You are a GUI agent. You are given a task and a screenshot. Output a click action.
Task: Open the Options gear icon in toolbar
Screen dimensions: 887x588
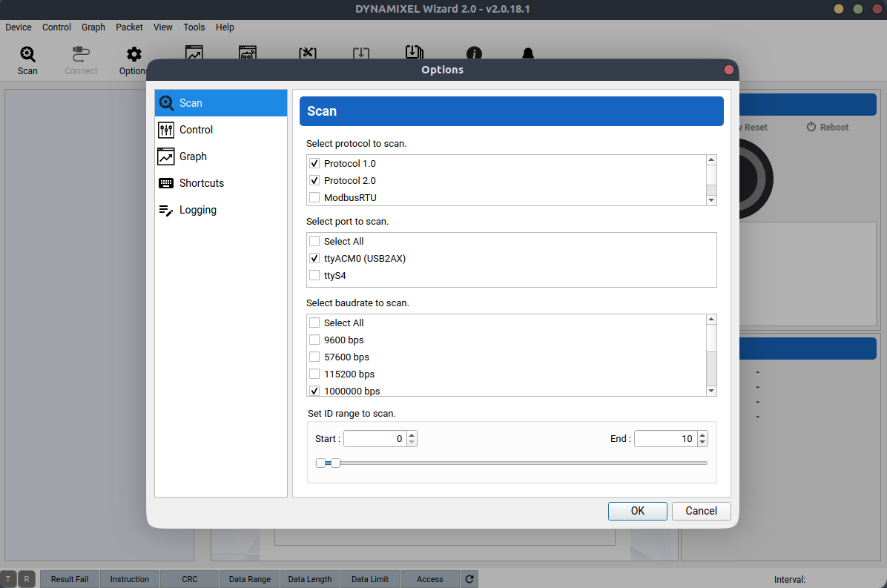pos(133,55)
